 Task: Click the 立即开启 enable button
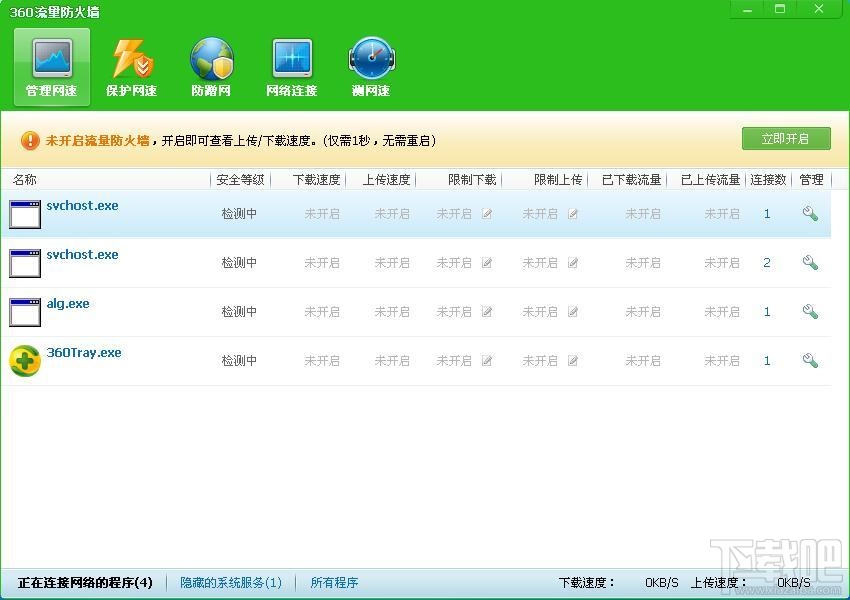pyautogui.click(x=786, y=139)
